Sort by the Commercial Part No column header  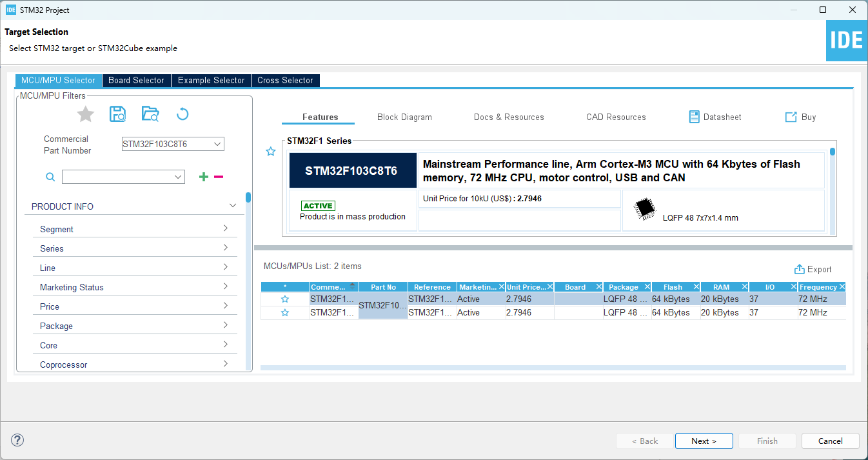click(333, 287)
